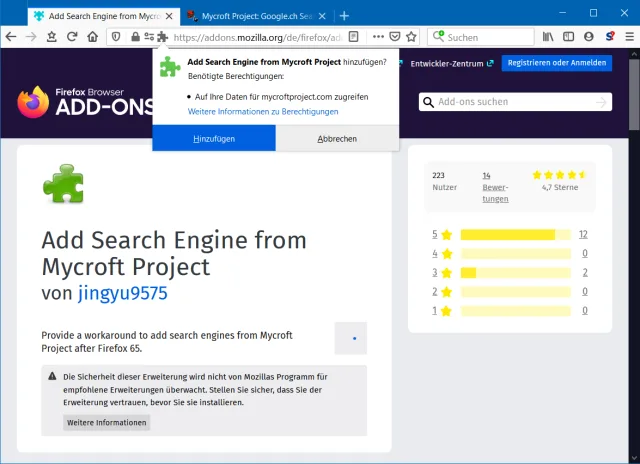Click the browser back arrow
Screen dimensions: 640x464
coord(11,37)
